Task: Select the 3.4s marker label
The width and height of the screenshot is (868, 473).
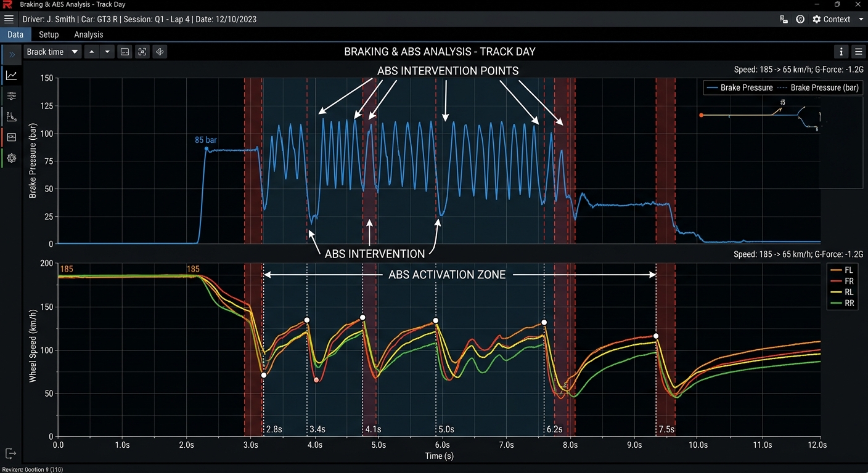Action: (x=318, y=429)
